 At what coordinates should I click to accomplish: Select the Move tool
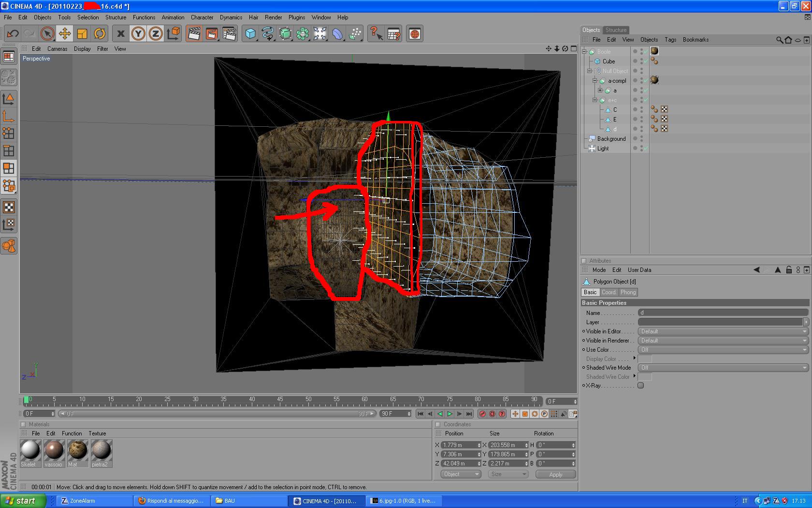64,34
